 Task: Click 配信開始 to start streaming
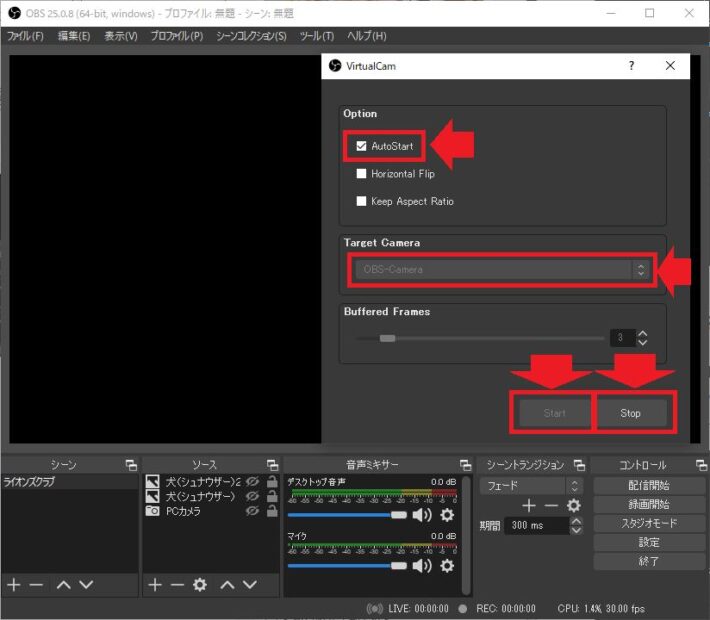pos(649,485)
